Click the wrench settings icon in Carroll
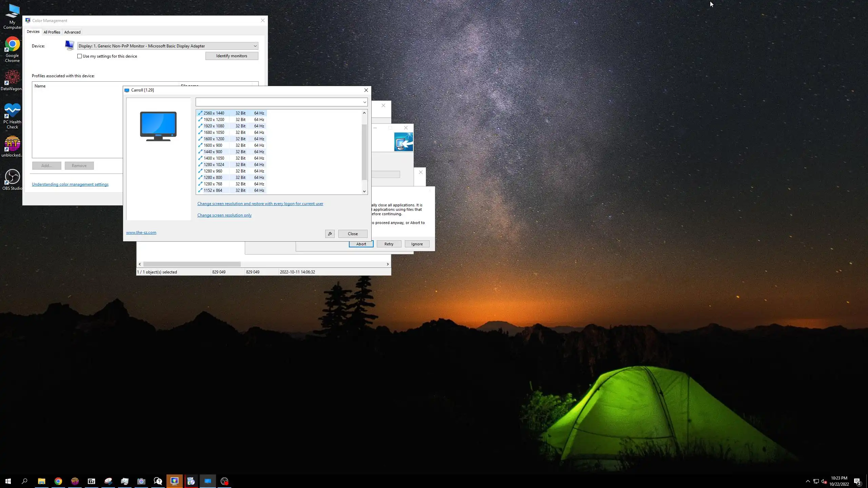The image size is (868, 488). point(330,234)
